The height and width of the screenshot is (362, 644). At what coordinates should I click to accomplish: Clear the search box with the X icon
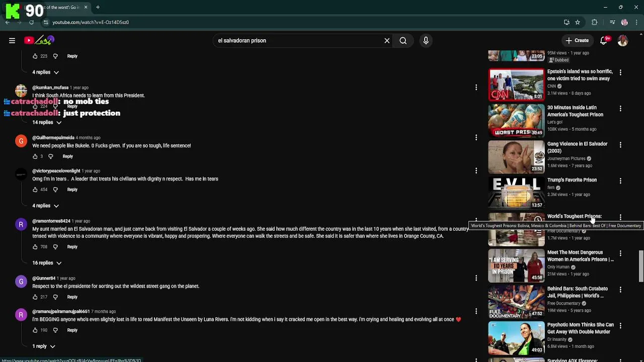pos(387,41)
